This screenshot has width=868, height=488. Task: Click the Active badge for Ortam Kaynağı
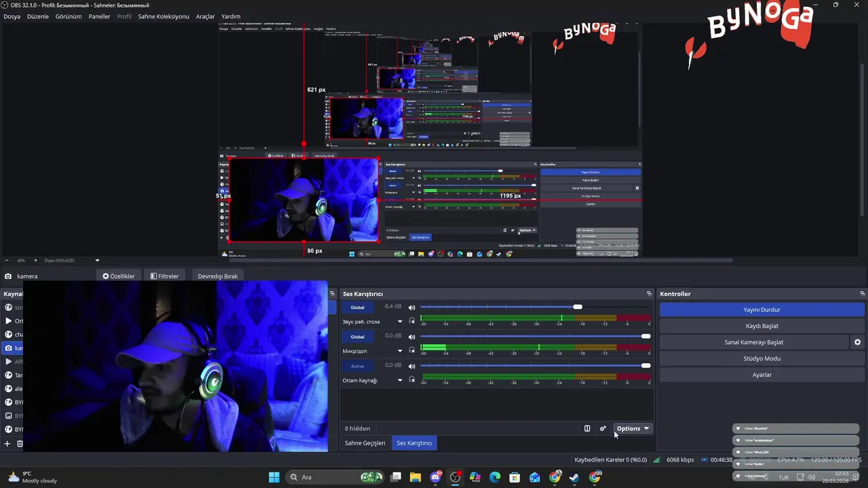[357, 366]
